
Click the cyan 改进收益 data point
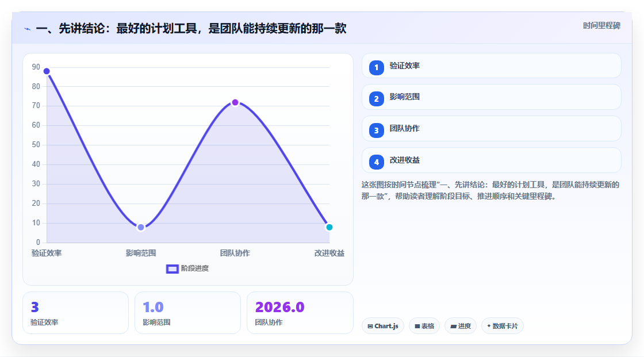pyautogui.click(x=329, y=227)
